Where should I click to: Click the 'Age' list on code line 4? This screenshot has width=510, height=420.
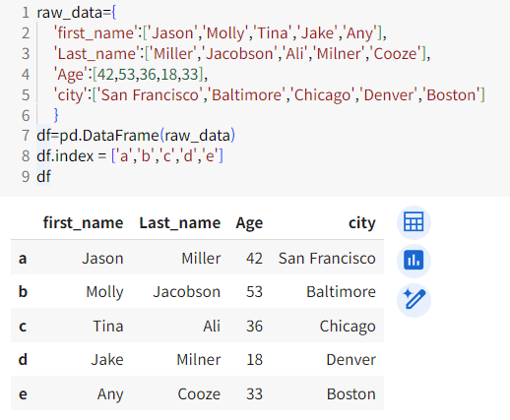[x=131, y=75]
